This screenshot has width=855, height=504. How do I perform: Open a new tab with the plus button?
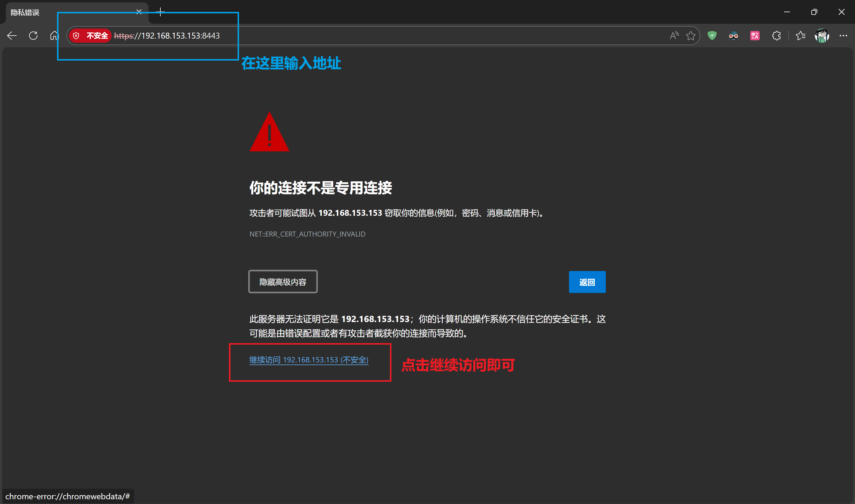pos(160,12)
